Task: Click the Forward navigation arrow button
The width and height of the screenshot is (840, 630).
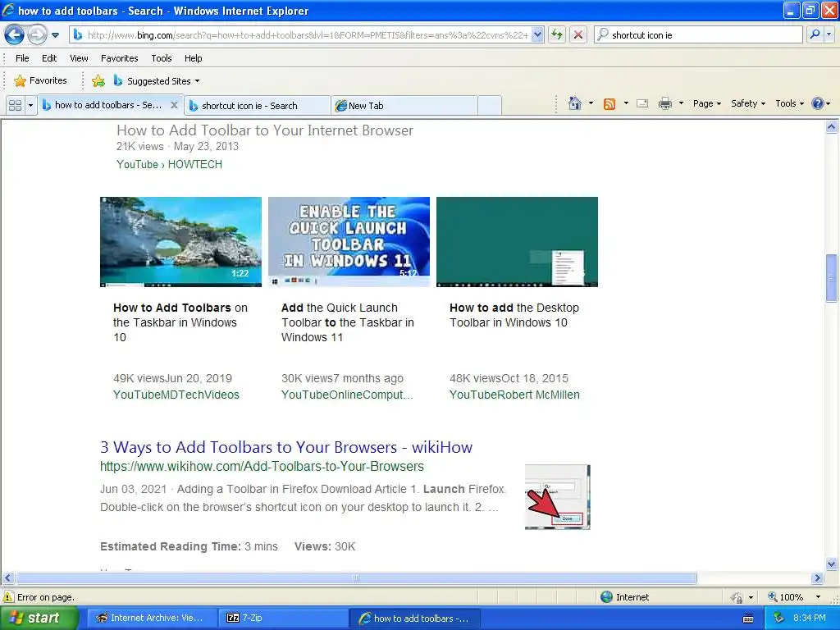Action: [x=37, y=35]
